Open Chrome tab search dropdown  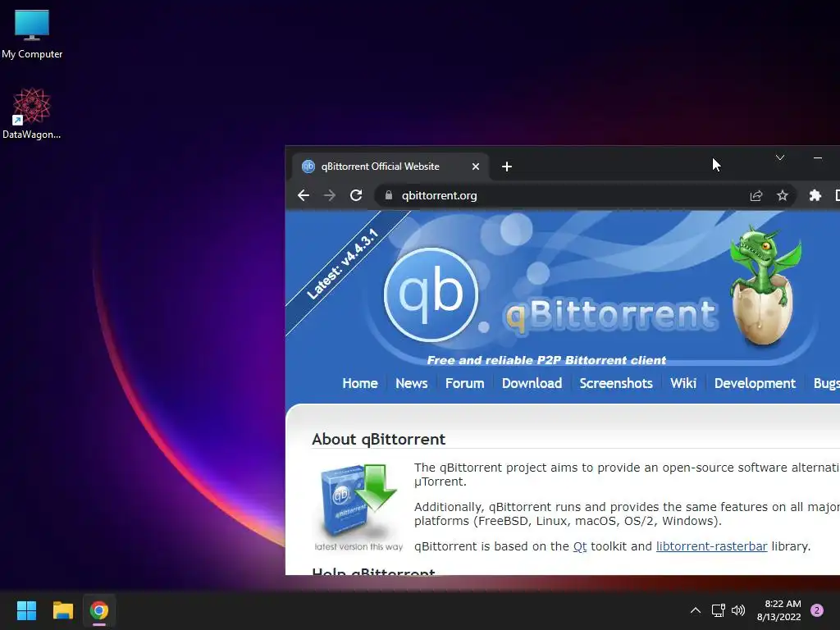pyautogui.click(x=780, y=157)
